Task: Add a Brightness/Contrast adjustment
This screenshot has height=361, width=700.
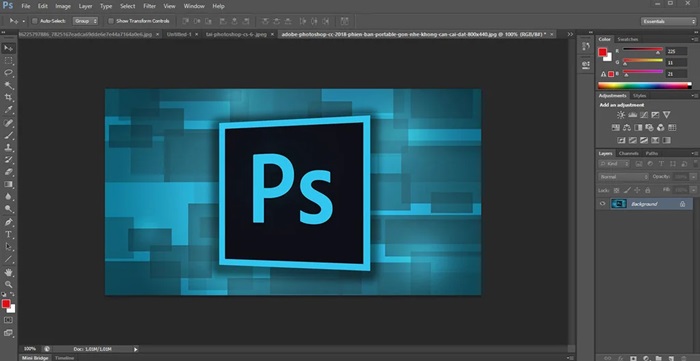Action: point(621,115)
